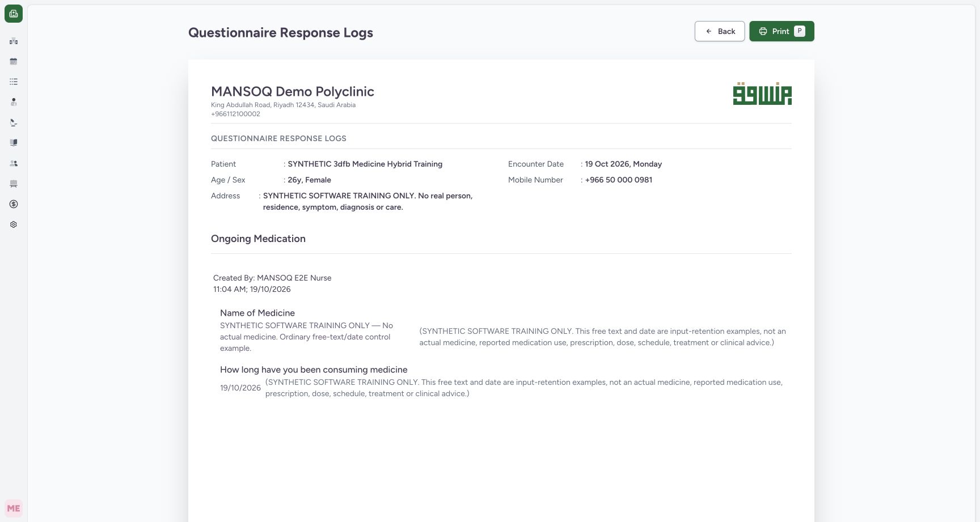Open the people users sidebar icon
The height and width of the screenshot is (522, 980).
pyautogui.click(x=14, y=163)
